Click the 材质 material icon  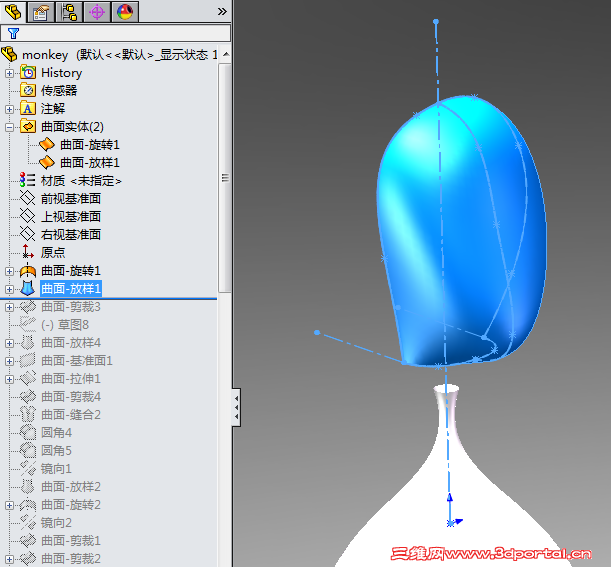[x=28, y=180]
